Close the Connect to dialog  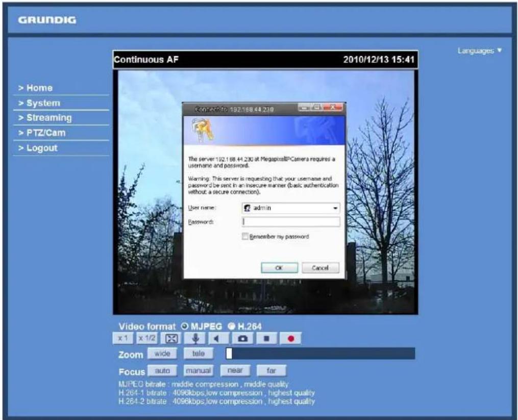333,107
